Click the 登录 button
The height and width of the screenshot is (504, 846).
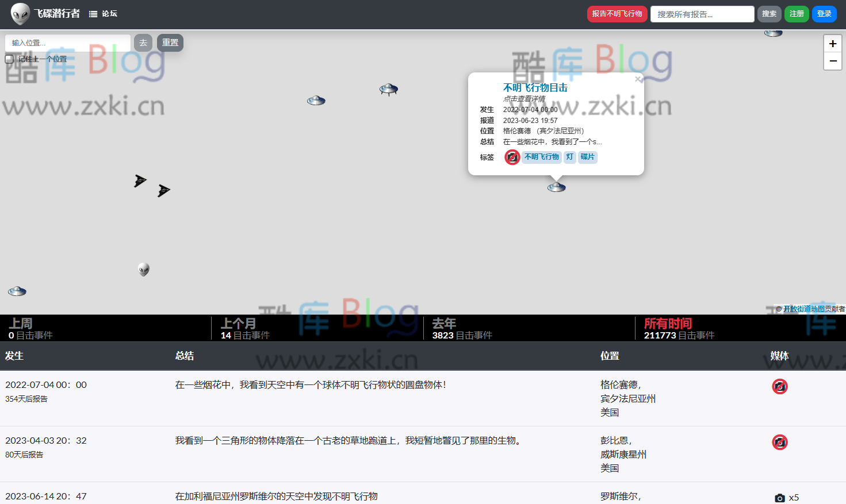tap(824, 13)
